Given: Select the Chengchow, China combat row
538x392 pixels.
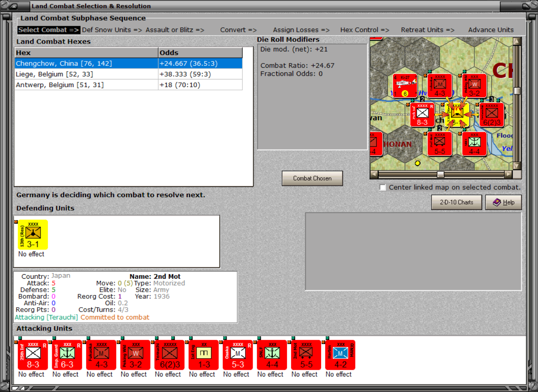Looking at the screenshot, I should (x=128, y=64).
